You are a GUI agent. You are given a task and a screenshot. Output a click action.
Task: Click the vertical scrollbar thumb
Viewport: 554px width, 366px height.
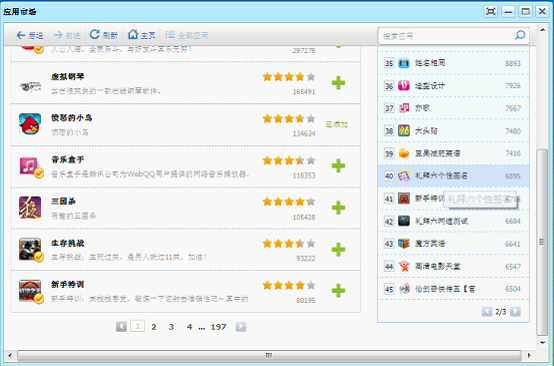click(542, 242)
